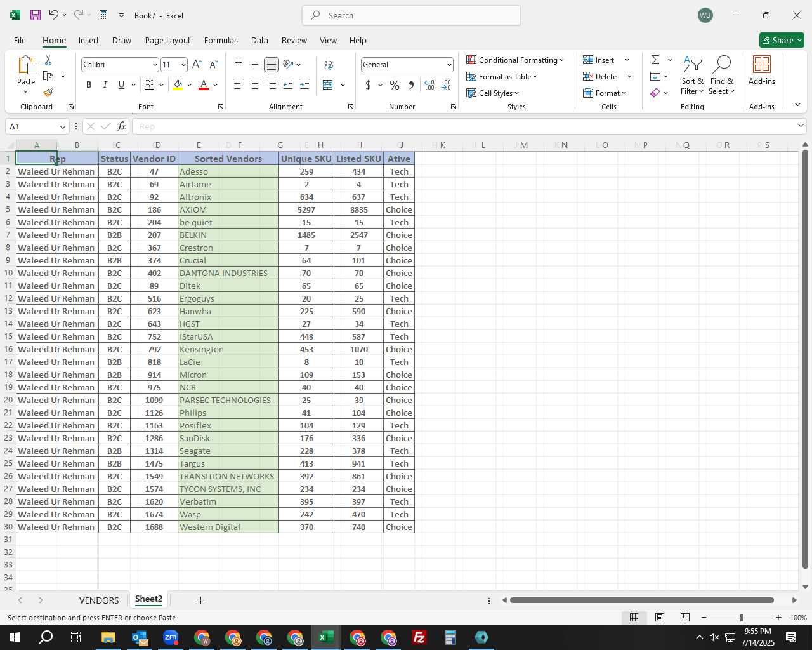Click the Borders icon

[150, 84]
